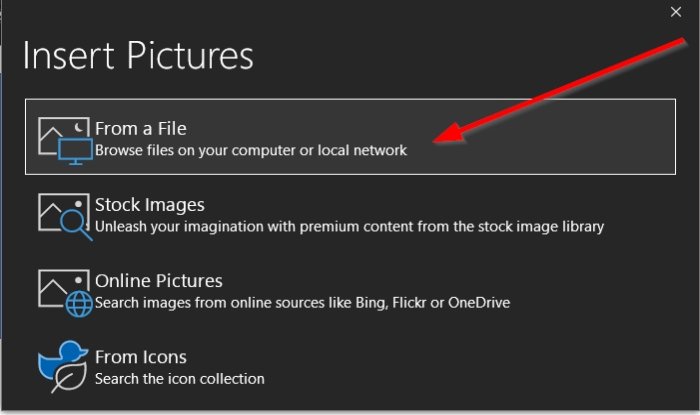Viewport: 700px width, 415px height.
Task: Click "Search images from online sources" description
Action: coord(302,303)
